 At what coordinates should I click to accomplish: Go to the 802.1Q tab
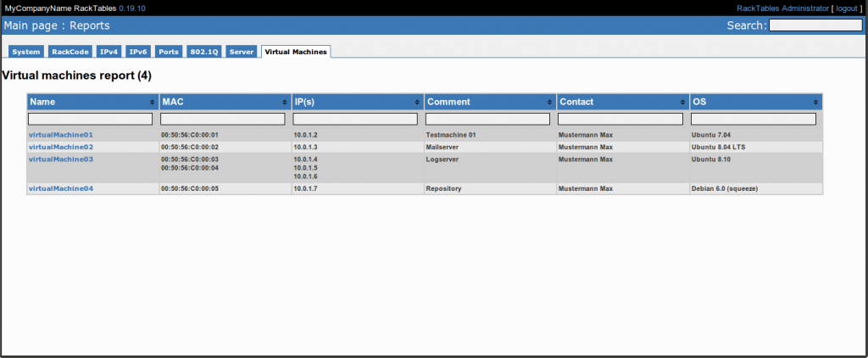[x=203, y=52]
